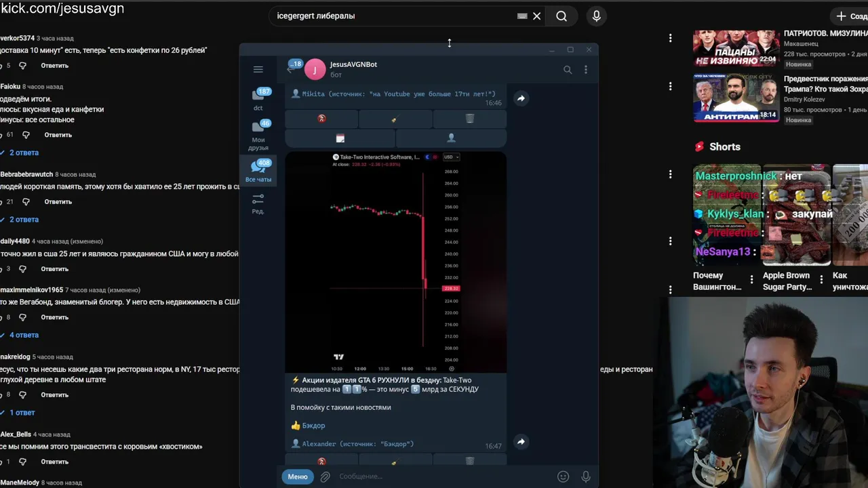Dislike verkor5374's comment

click(x=22, y=66)
